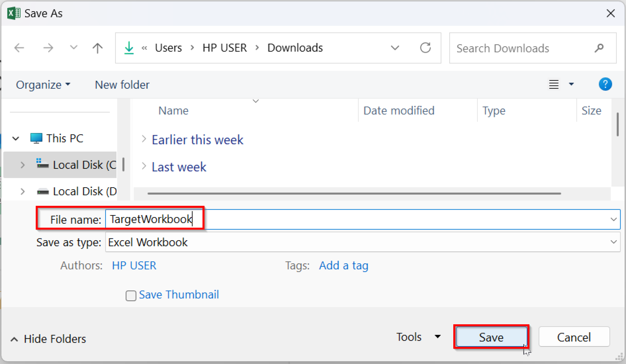This screenshot has width=626, height=364.
Task: Go up to the HP USER folder
Action: tap(97, 48)
